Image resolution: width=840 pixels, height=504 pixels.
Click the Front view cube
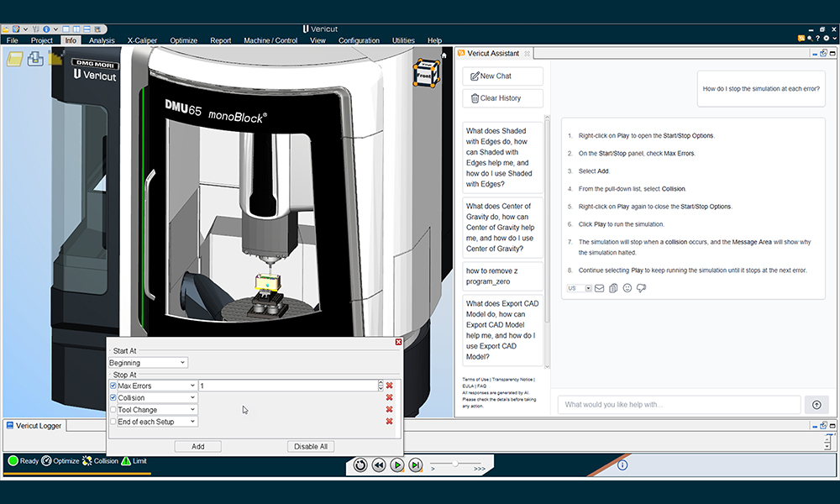coord(426,73)
